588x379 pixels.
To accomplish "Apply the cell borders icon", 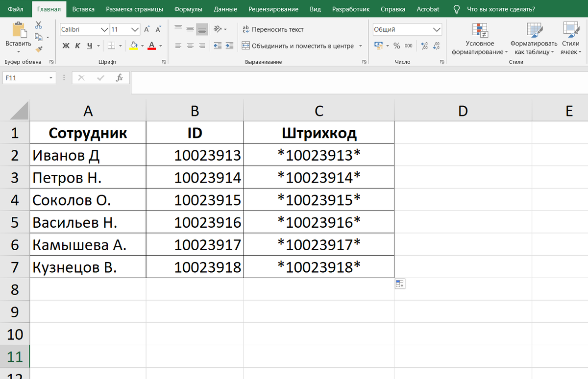I will pos(111,46).
